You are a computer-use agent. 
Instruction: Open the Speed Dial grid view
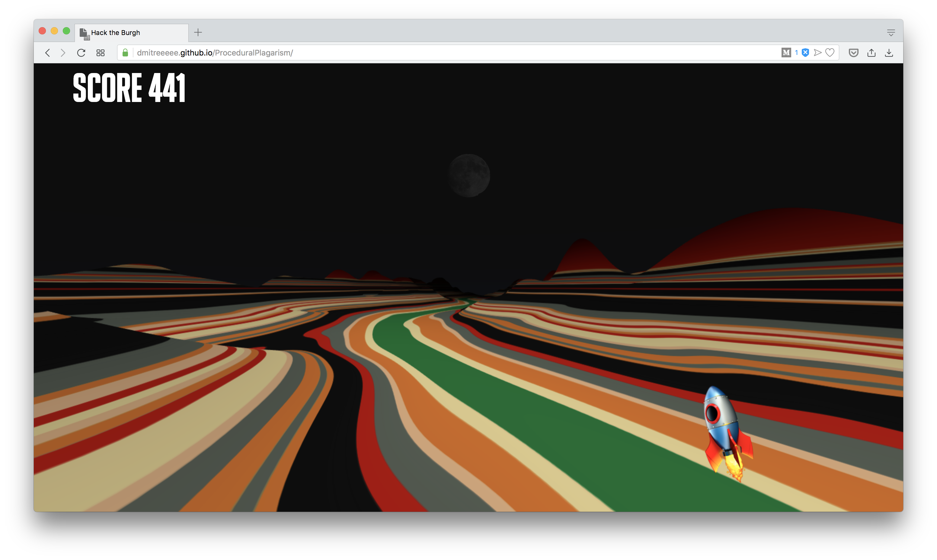101,53
